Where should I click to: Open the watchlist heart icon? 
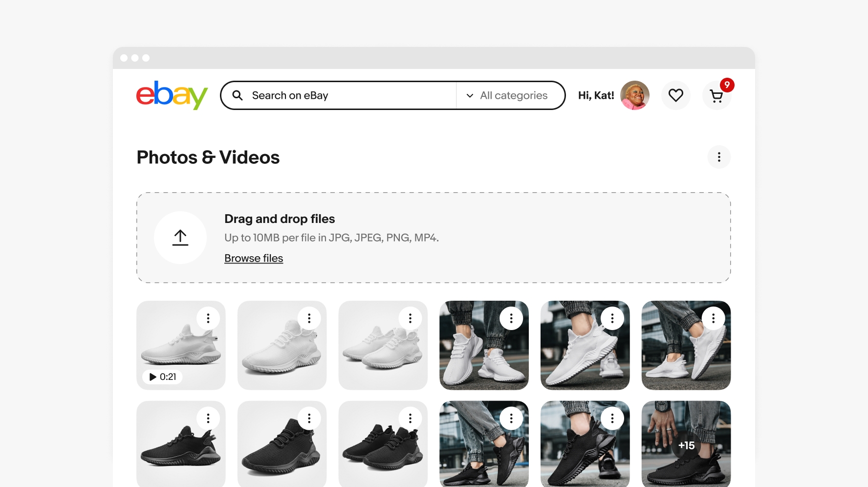tap(675, 95)
